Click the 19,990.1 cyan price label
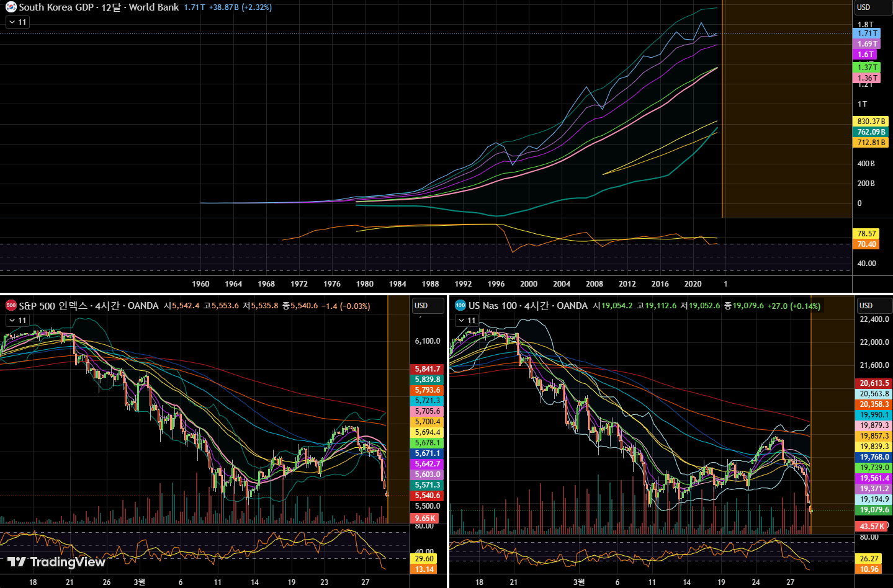The width and height of the screenshot is (893, 588). click(874, 415)
